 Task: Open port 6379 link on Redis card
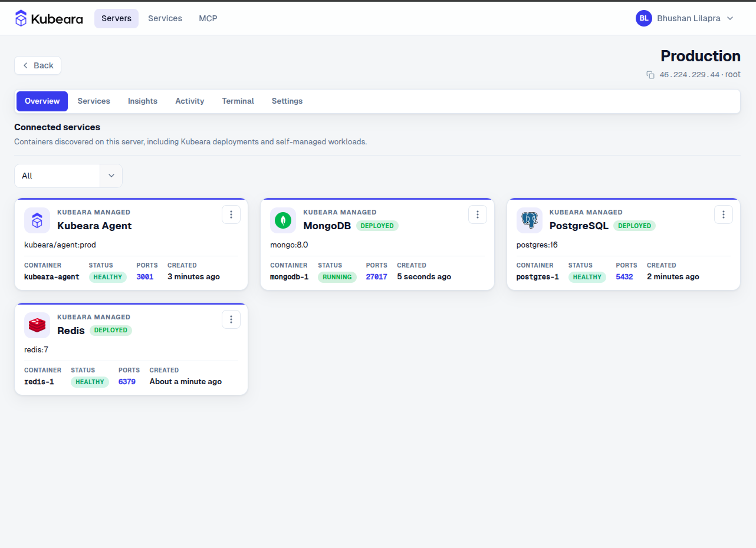(127, 382)
